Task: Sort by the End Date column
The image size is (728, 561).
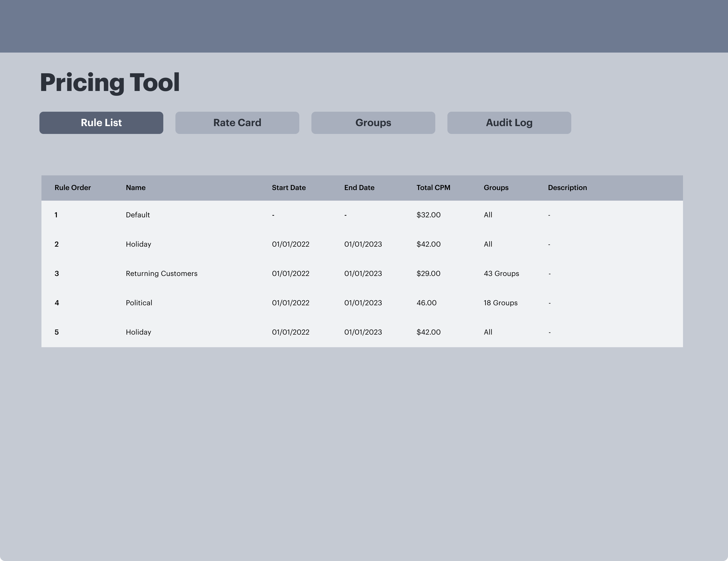Action: pos(359,188)
